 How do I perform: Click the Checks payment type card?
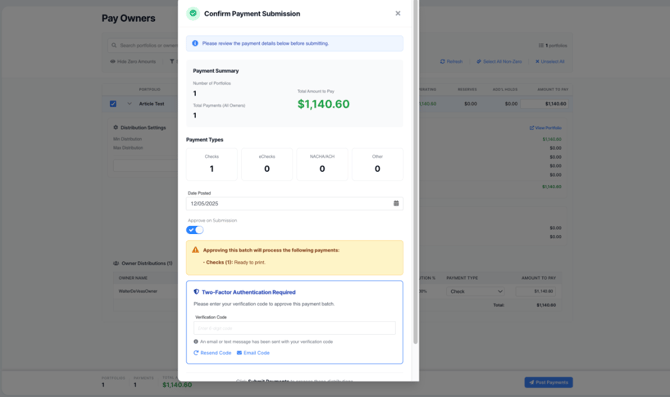pyautogui.click(x=212, y=164)
